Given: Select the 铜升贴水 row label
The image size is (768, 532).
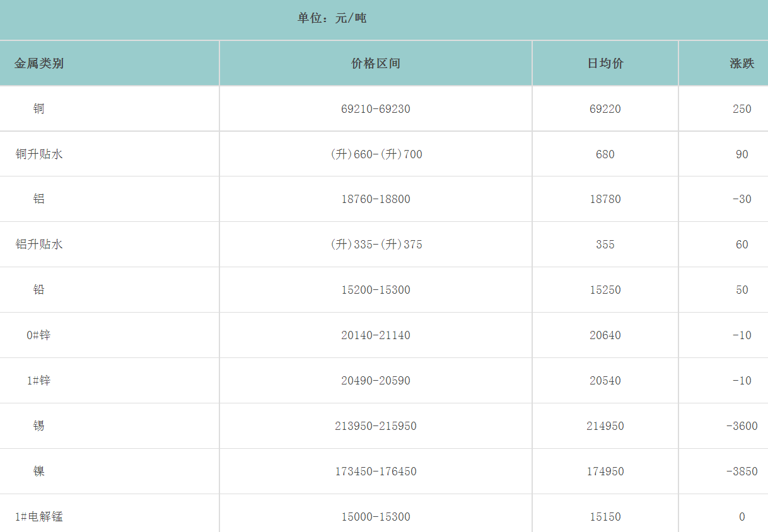Looking at the screenshot, I should (39, 154).
